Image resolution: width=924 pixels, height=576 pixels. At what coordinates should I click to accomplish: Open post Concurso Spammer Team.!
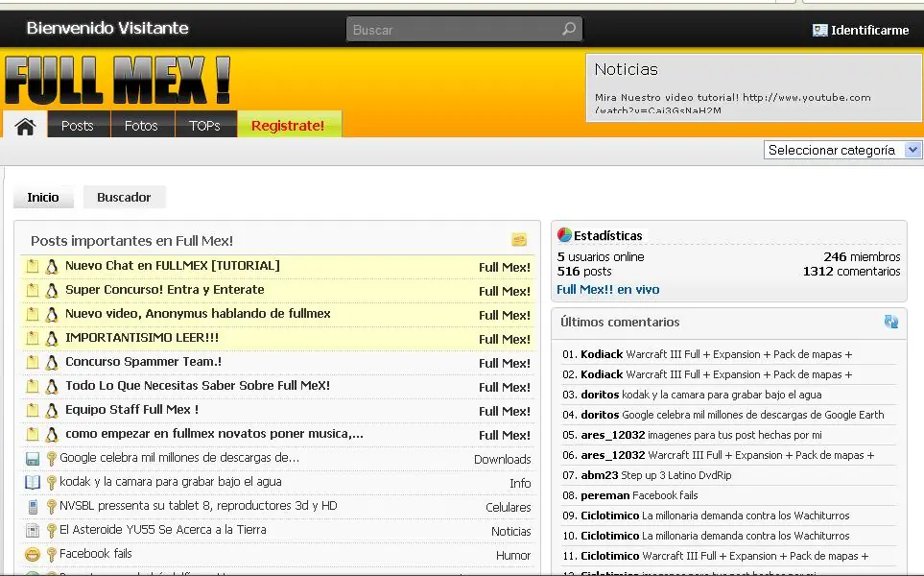pyautogui.click(x=143, y=362)
